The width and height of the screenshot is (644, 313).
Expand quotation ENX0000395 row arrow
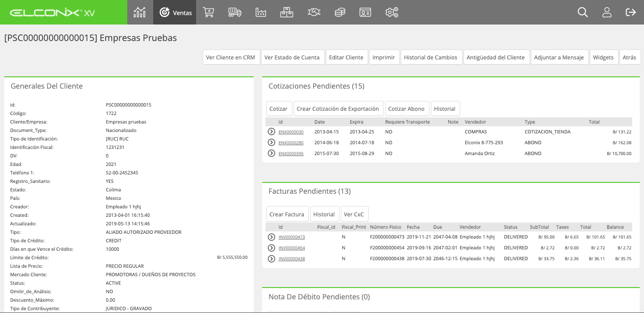click(272, 153)
